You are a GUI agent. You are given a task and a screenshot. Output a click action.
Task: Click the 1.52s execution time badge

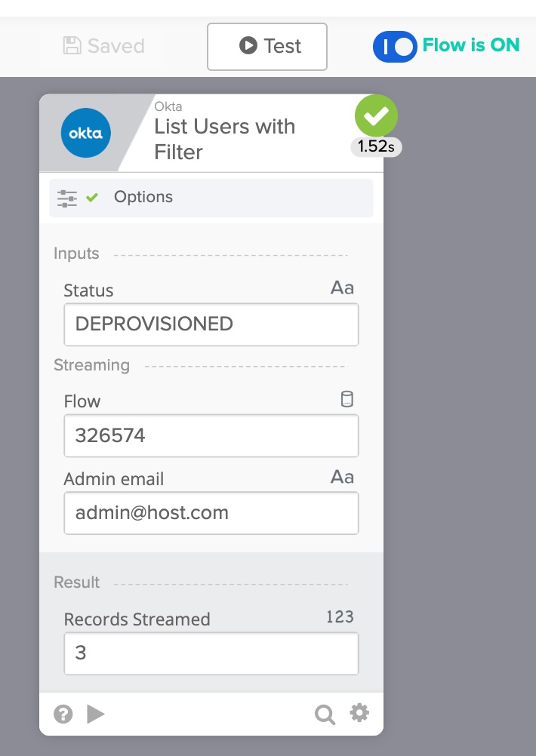[375, 148]
